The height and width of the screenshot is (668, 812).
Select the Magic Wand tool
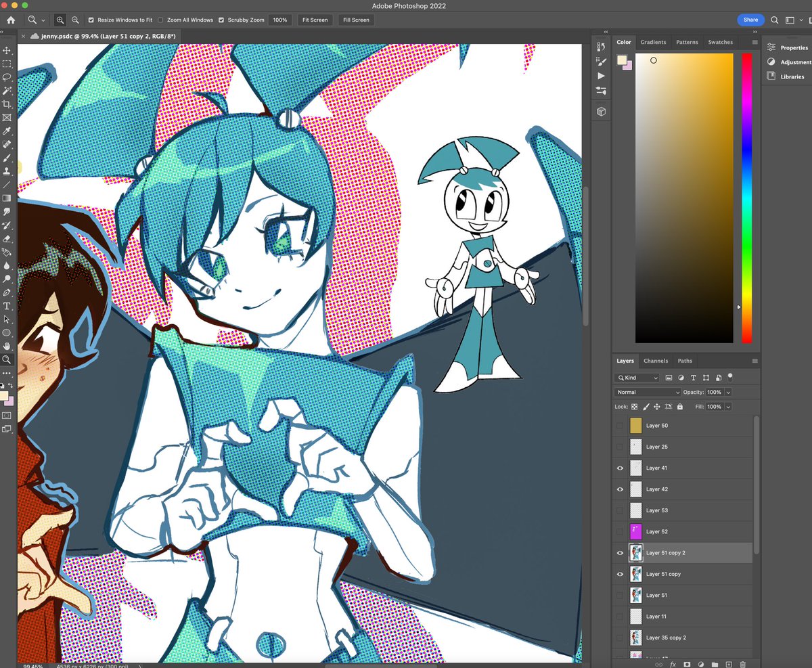[7, 91]
